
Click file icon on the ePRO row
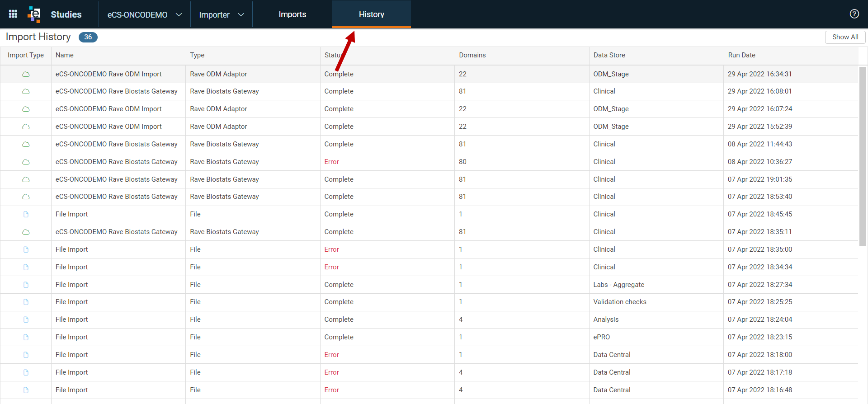26,337
